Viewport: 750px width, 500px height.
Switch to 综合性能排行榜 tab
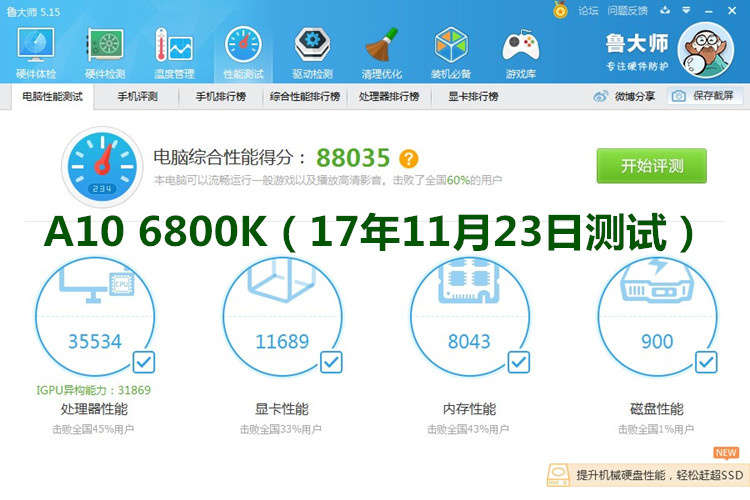[x=305, y=97]
